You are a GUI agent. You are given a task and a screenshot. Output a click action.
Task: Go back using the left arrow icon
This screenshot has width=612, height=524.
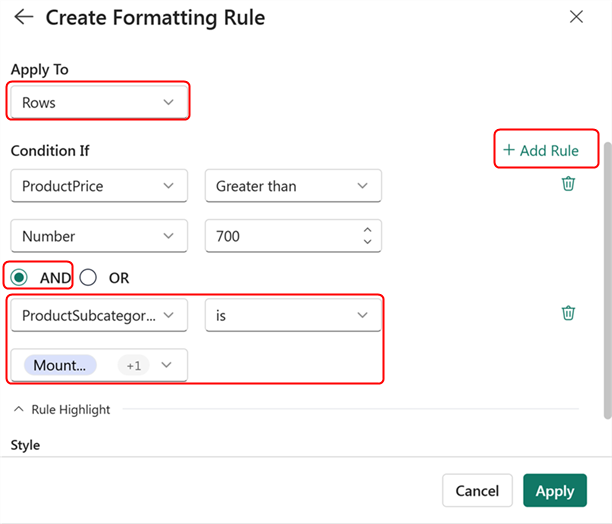[23, 17]
